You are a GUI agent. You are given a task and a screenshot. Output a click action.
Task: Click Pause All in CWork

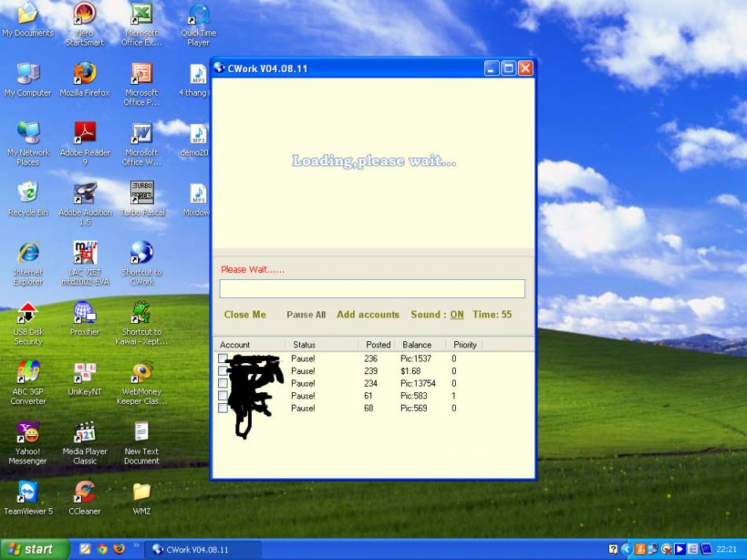306,315
